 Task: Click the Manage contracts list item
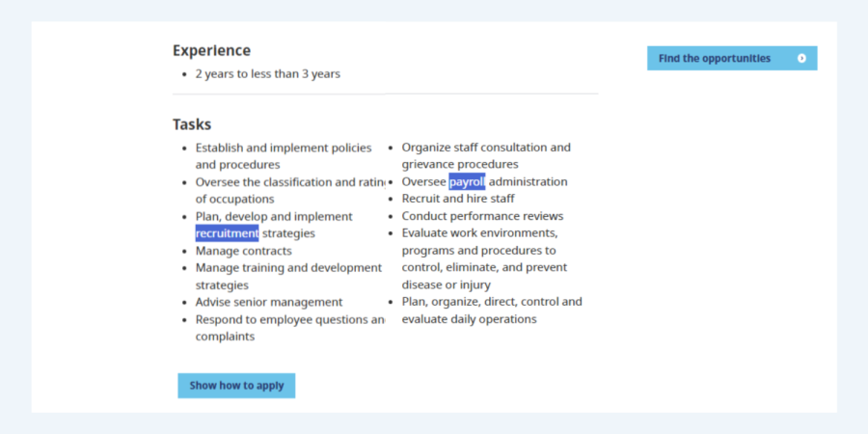pyautogui.click(x=243, y=251)
